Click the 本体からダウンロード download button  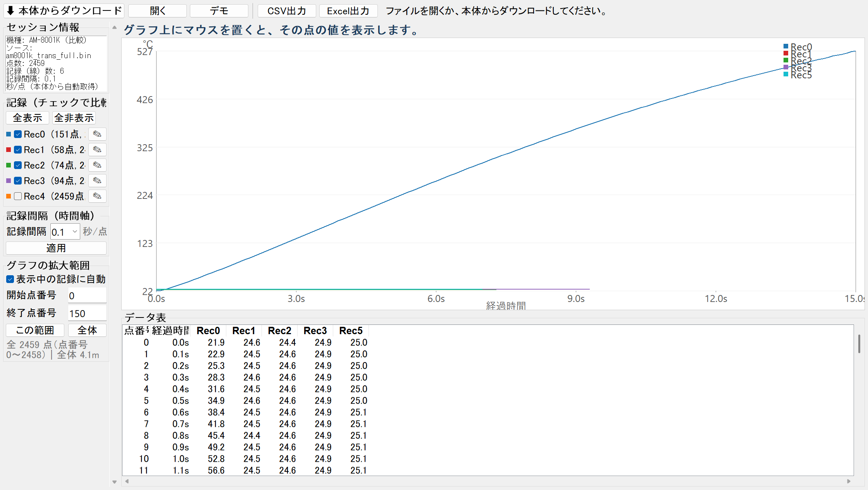(x=64, y=11)
